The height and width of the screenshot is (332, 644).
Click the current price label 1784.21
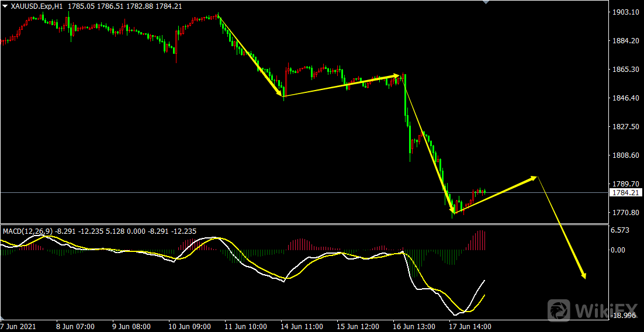pos(625,193)
